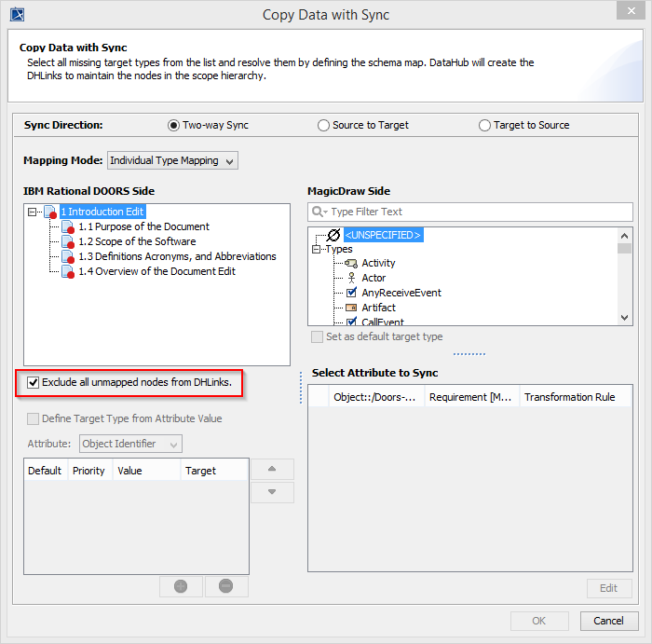Screen dimensions: 652x644
Task: Click the Edit button under attribute table
Action: 609,588
